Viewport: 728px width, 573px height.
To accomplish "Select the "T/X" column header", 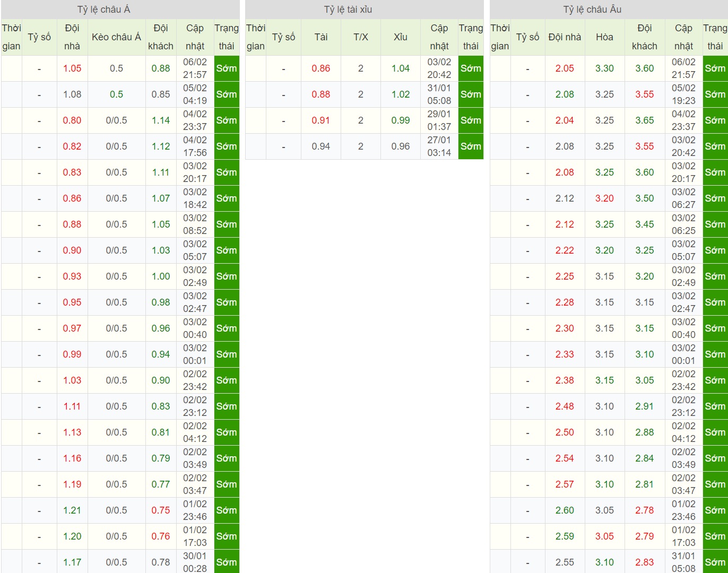I will [361, 37].
